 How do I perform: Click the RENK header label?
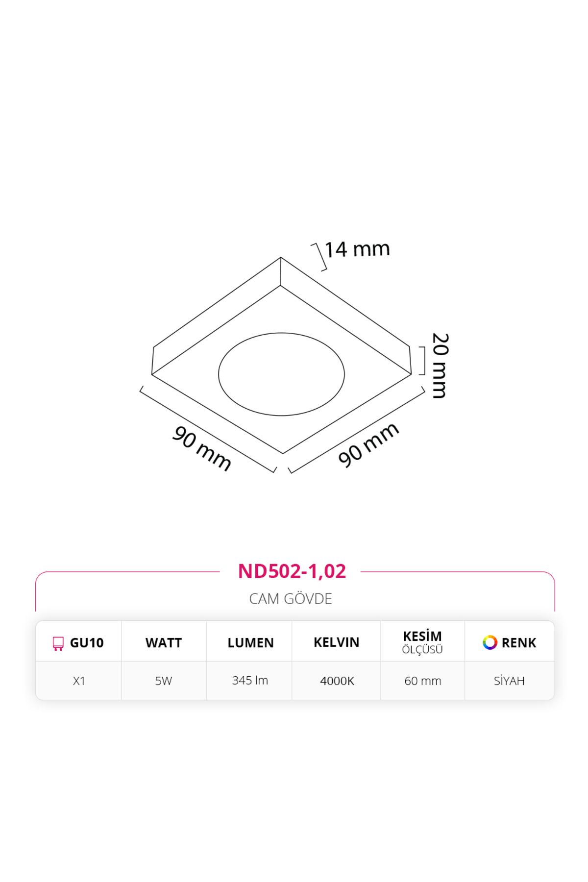[519, 643]
